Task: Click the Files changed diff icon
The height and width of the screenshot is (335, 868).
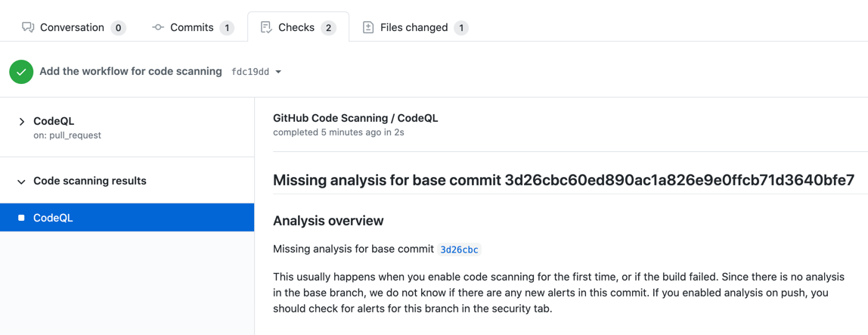Action: click(x=368, y=27)
